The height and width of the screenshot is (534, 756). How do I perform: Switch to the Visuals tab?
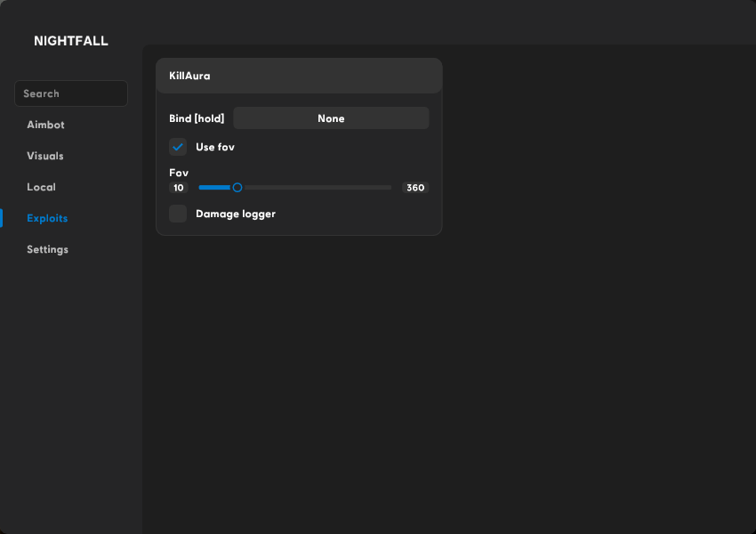[x=45, y=156]
